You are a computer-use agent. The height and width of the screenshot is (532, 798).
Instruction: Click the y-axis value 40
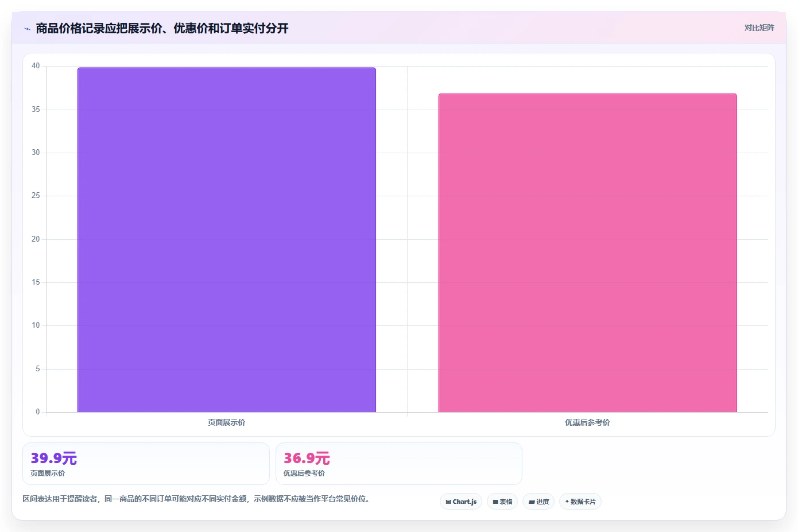click(x=36, y=66)
